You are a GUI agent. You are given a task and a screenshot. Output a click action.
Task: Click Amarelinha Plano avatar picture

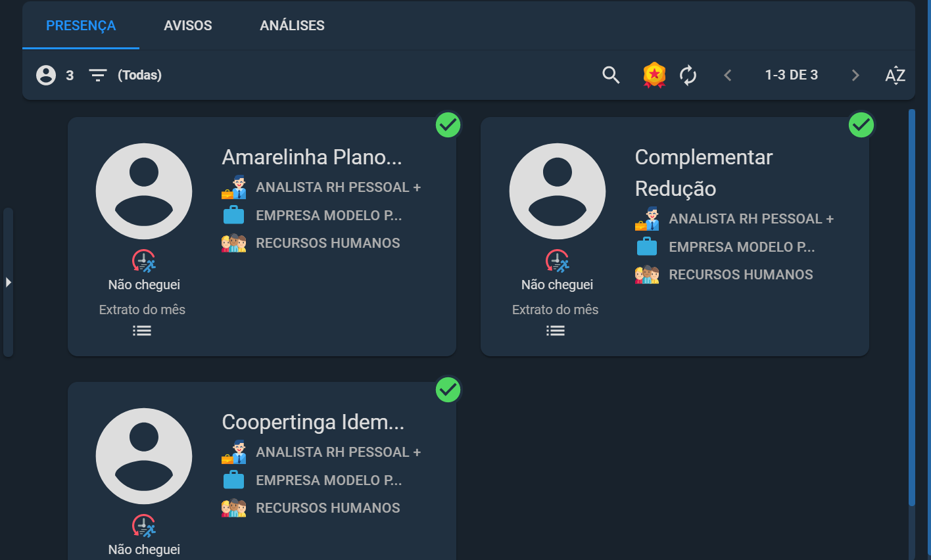point(144,191)
